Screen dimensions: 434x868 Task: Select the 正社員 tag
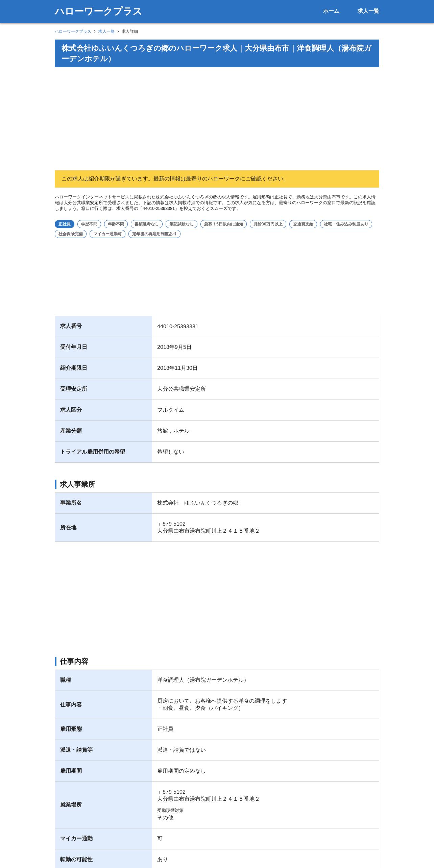click(65, 224)
